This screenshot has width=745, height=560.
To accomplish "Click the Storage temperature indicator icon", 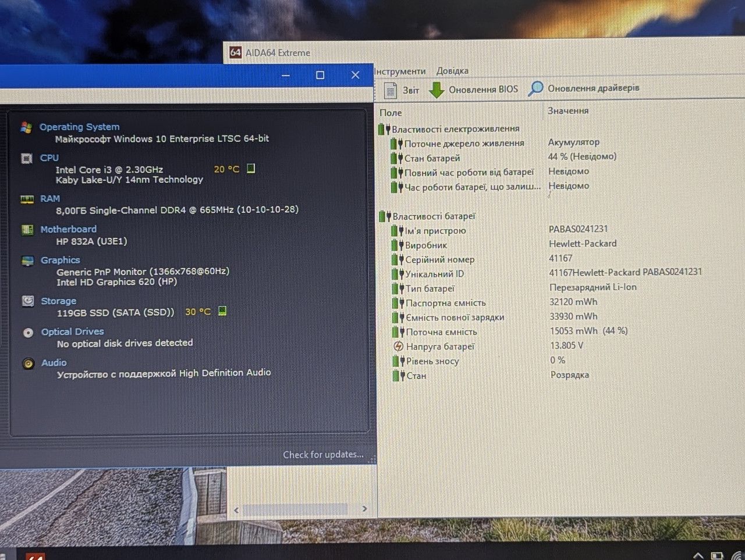I will click(222, 311).
